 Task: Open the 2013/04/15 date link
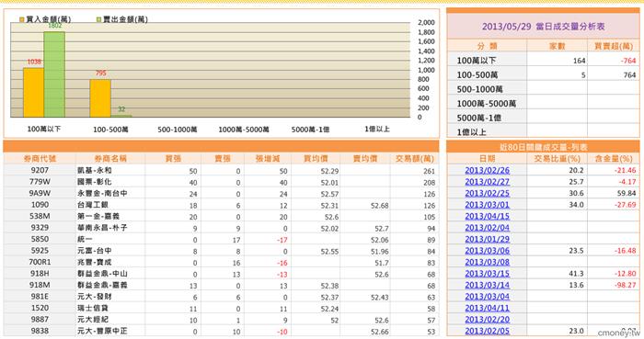coord(487,216)
